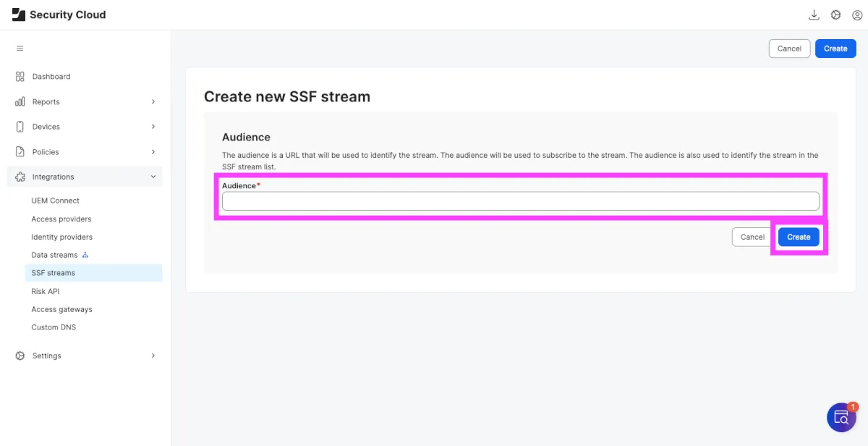
Task: Click the Devices phone icon
Action: pos(20,127)
